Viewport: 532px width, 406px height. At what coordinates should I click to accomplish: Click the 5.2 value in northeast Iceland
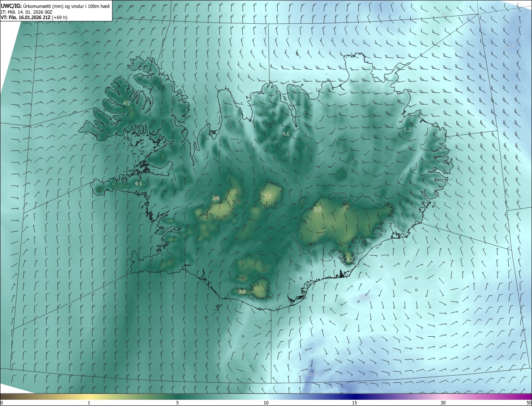[407, 130]
